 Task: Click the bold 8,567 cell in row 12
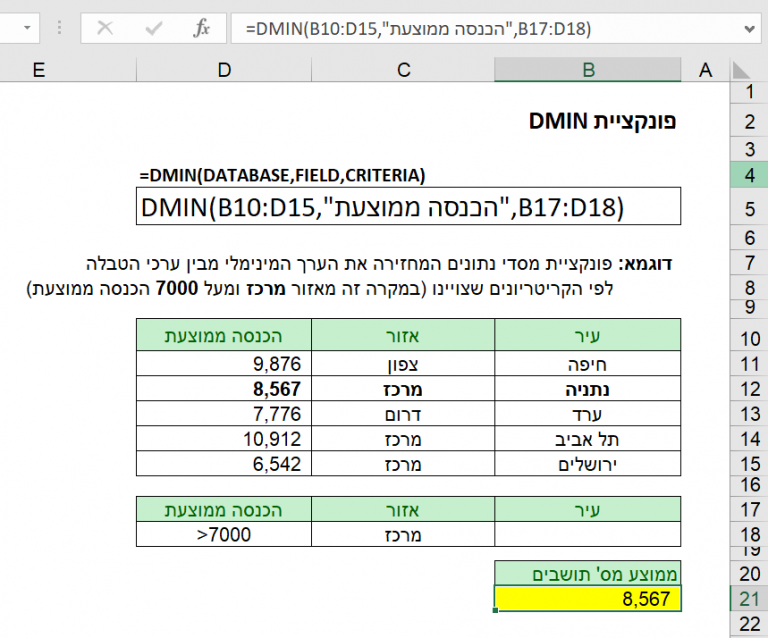coord(224,389)
